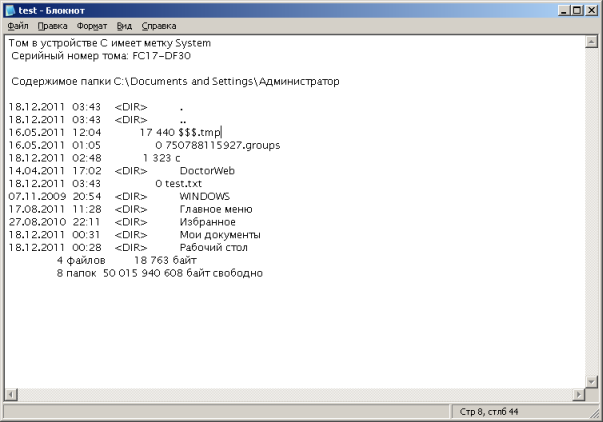
Task: Click on 'DoctorWeb' directory entry
Action: (x=207, y=171)
